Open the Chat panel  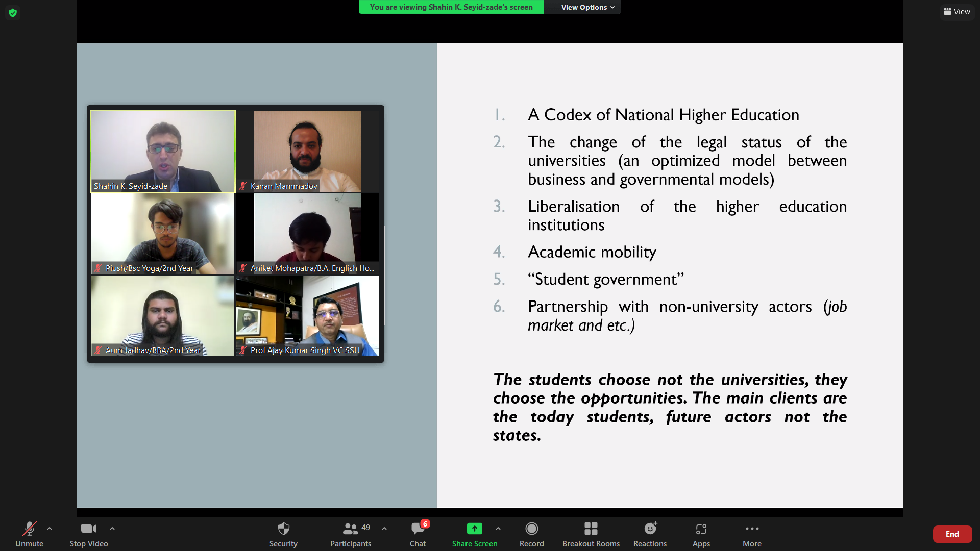coord(418,529)
